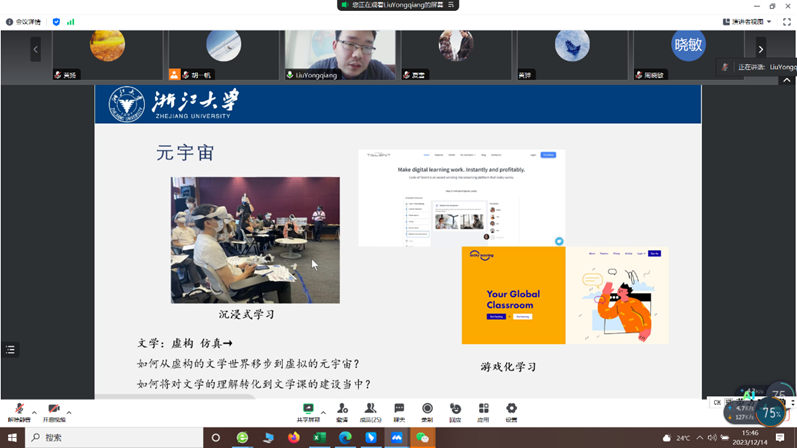This screenshot has width=797, height=448.
Task: Turn on camera with 开启视频
Action: pyautogui.click(x=54, y=412)
